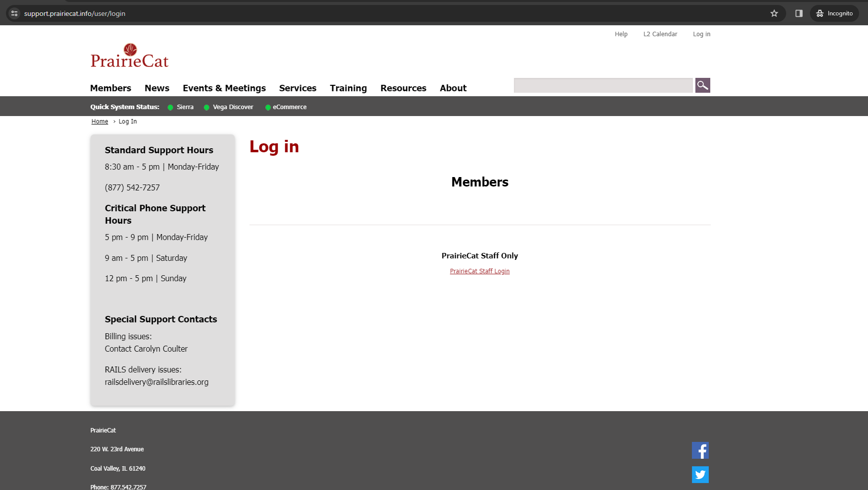Follow the PrairieCat Staff Login link
Screen dimensions: 868x490
480,271
